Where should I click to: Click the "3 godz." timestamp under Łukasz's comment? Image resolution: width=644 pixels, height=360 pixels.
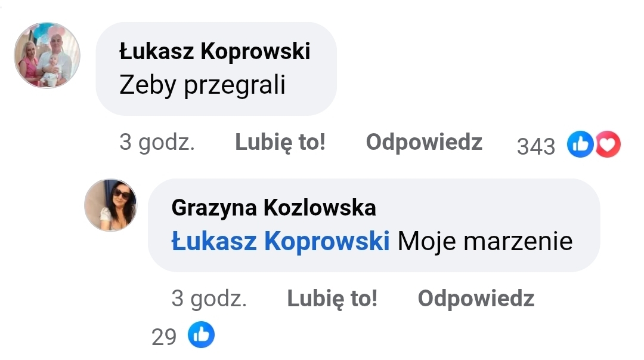pyautogui.click(x=157, y=143)
